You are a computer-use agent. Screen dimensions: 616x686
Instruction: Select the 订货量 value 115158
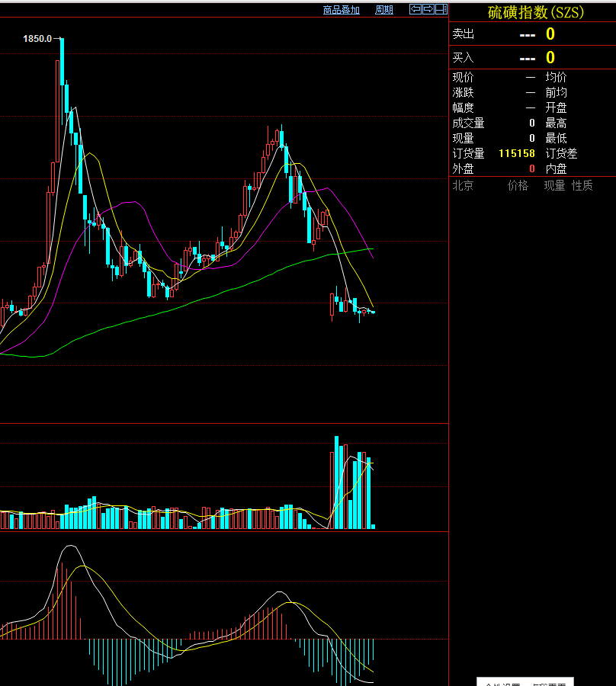pyautogui.click(x=516, y=153)
